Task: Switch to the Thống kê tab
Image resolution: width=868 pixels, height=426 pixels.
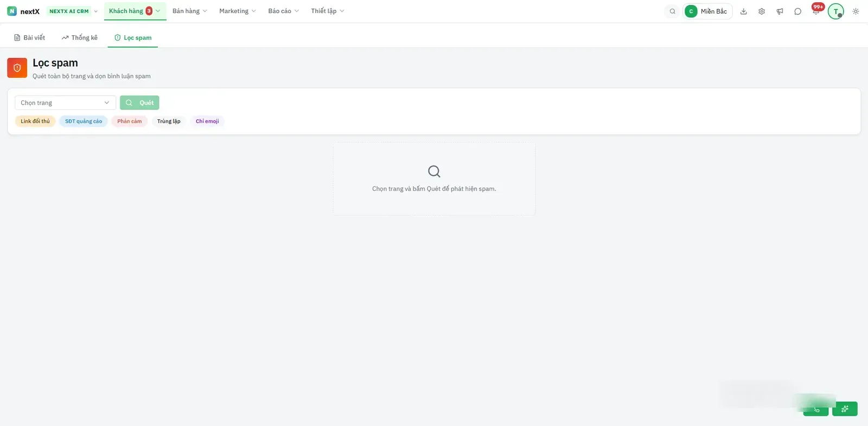Action: 80,37
